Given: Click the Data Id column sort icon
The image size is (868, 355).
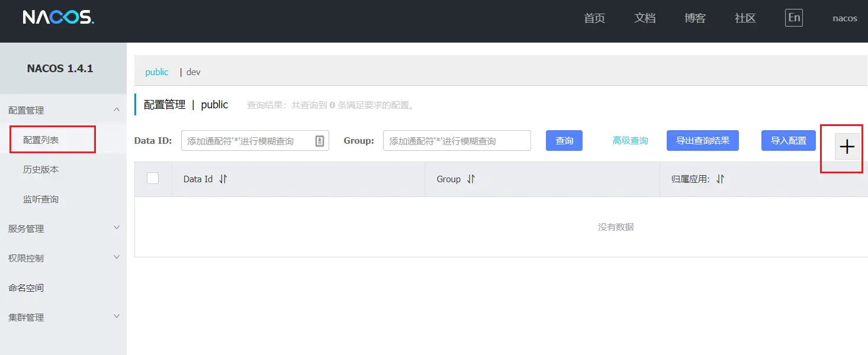Looking at the screenshot, I should click(x=223, y=179).
